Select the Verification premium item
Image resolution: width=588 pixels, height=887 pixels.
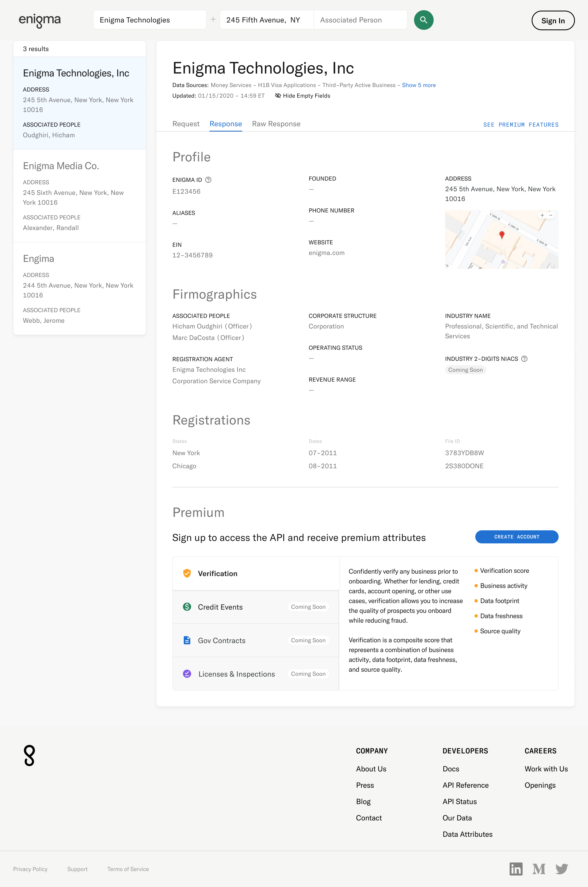point(256,573)
